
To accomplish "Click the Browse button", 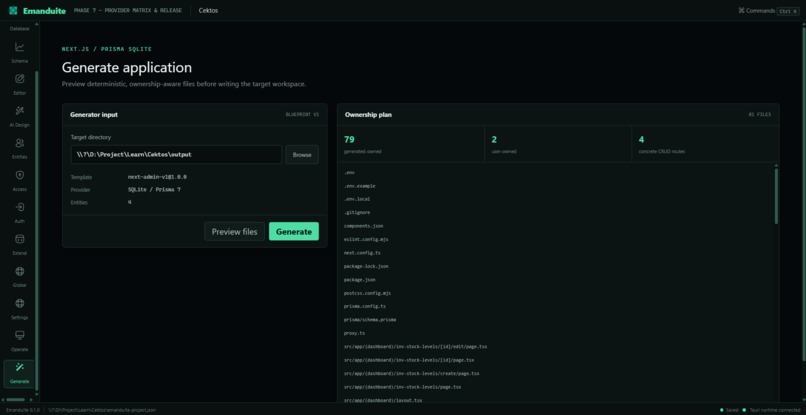I will (302, 154).
